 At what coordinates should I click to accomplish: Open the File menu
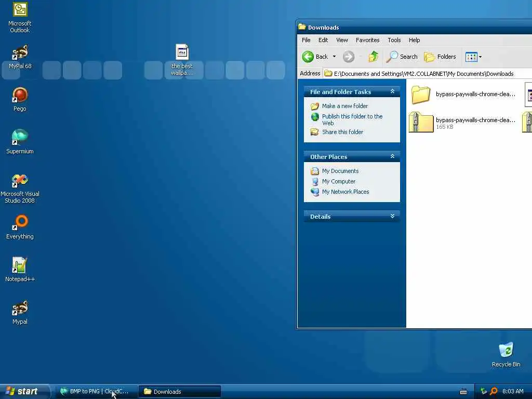(306, 40)
